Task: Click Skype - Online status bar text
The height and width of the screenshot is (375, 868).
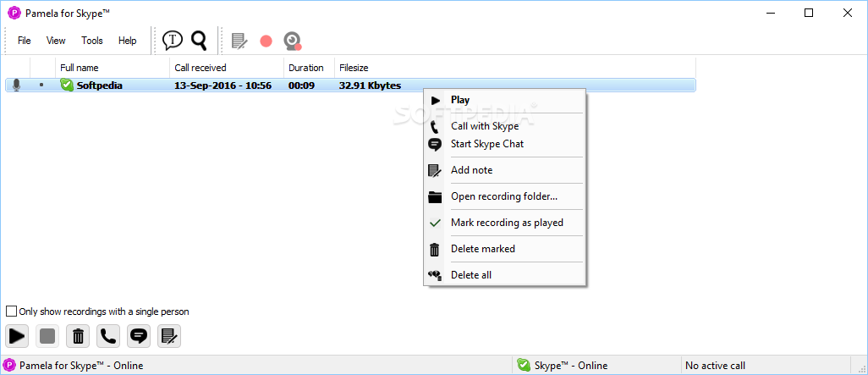Action: click(571, 365)
